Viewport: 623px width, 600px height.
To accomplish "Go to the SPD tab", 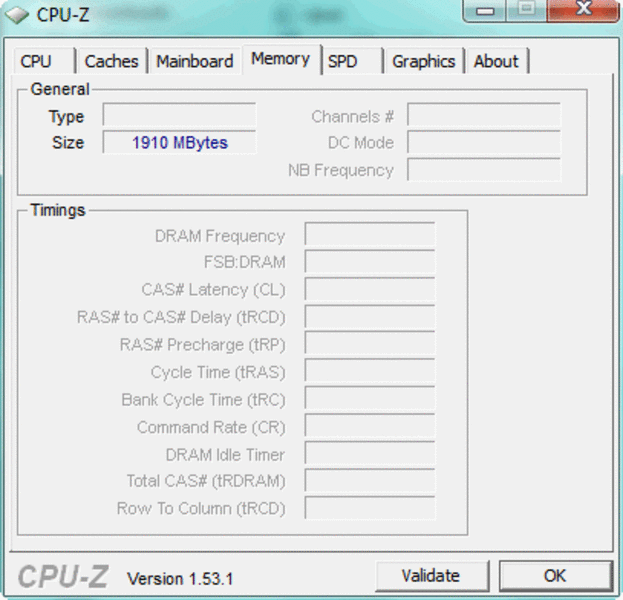I will pos(343,61).
